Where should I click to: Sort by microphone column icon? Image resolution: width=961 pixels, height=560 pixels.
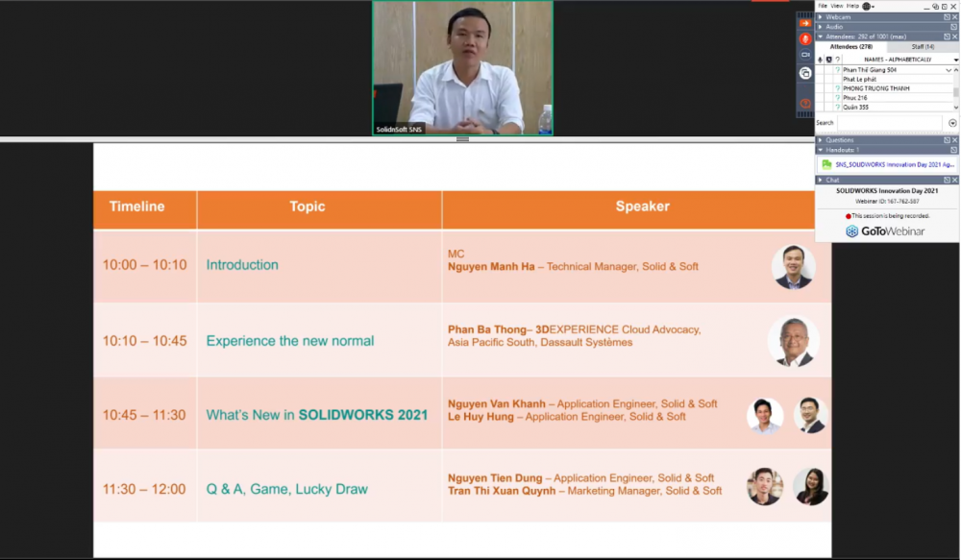pyautogui.click(x=820, y=60)
